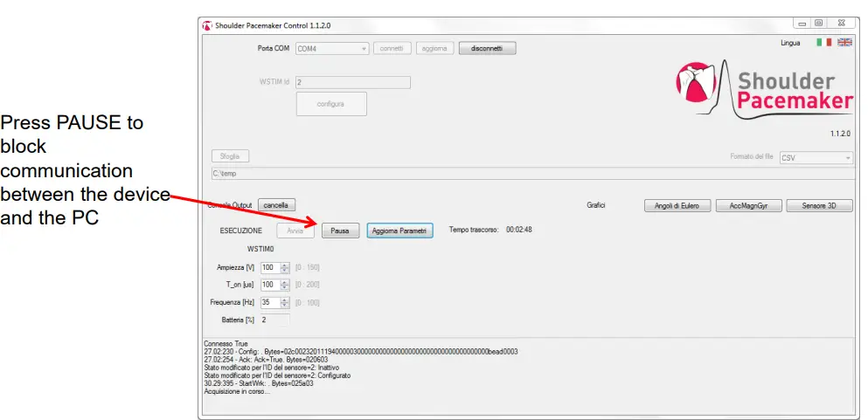
Task: Click the C:\temp path field
Action: 533,174
